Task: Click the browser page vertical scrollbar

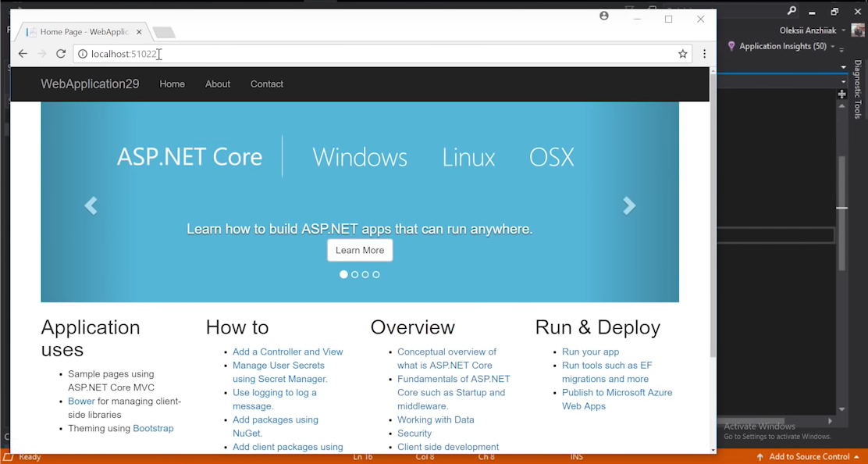Action: click(713, 216)
